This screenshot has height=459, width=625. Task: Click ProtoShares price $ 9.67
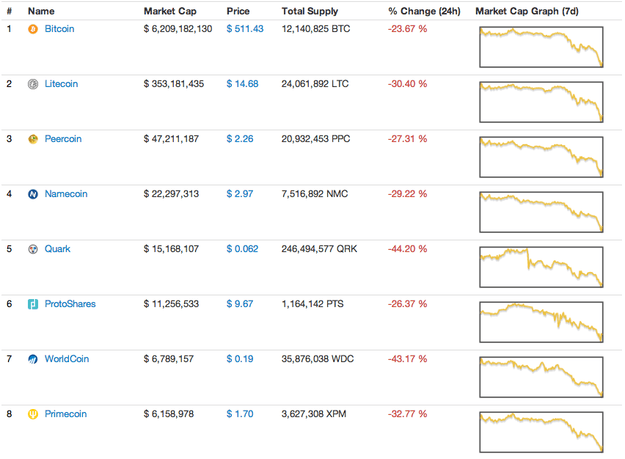[240, 304]
